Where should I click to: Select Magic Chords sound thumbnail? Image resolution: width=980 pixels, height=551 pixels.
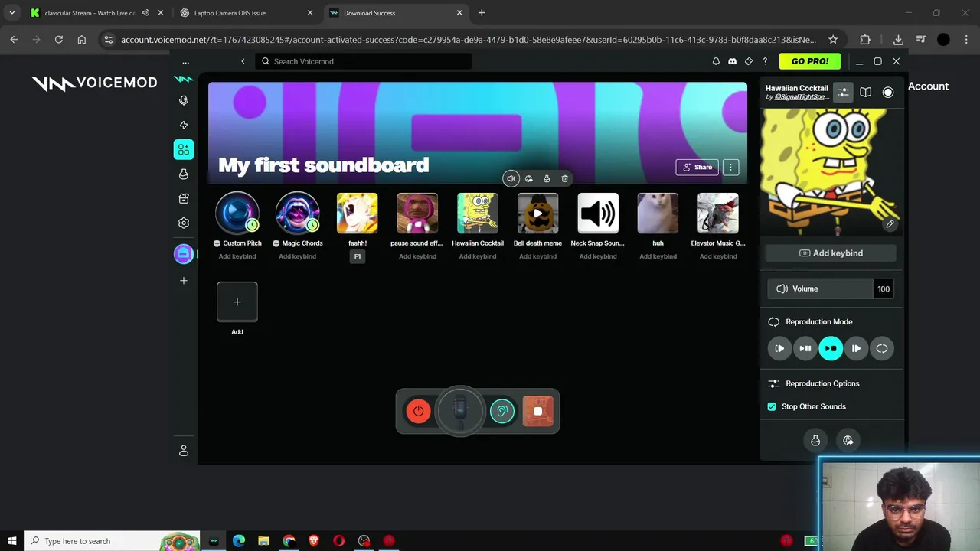point(297,213)
